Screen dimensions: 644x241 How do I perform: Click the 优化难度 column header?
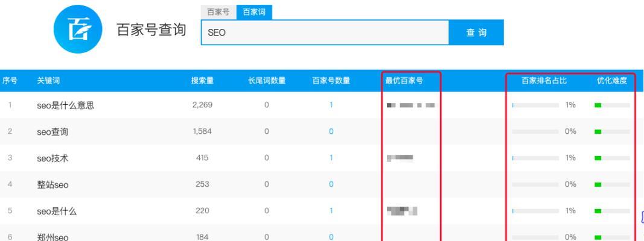(612, 81)
